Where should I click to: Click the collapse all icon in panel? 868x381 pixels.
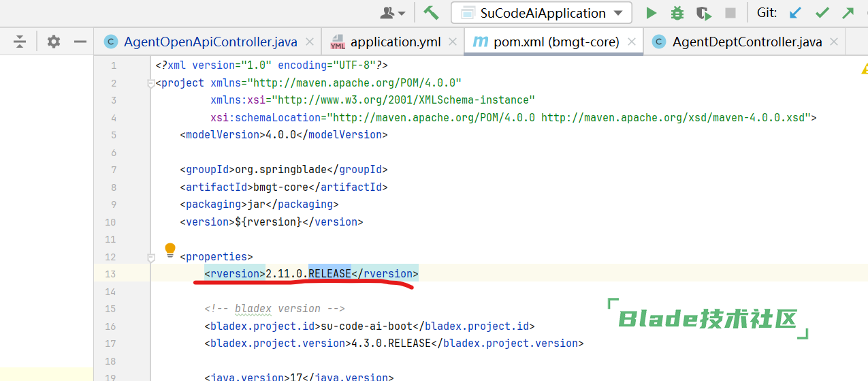pos(20,42)
